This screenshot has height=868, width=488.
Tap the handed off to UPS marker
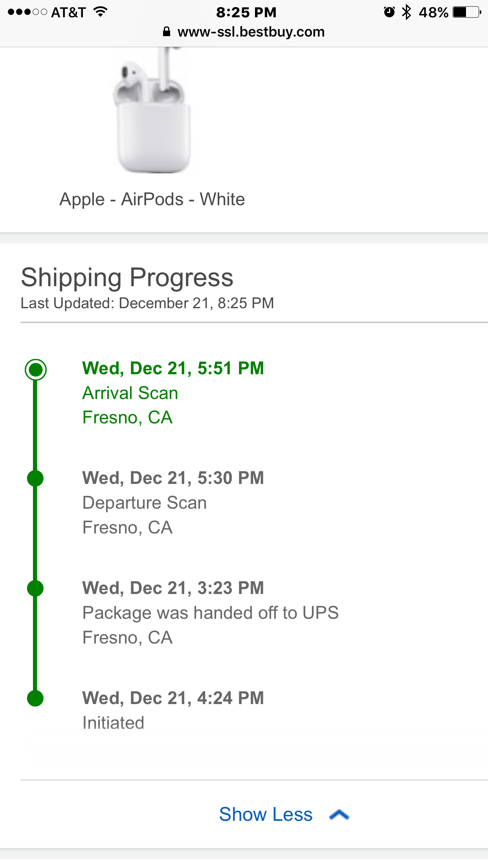pos(35,588)
